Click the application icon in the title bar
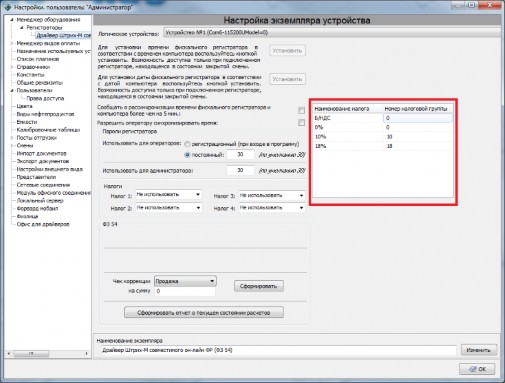 click(x=7, y=7)
